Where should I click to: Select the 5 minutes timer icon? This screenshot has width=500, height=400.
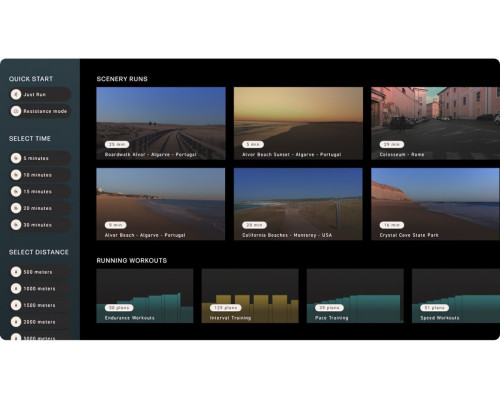(16, 158)
